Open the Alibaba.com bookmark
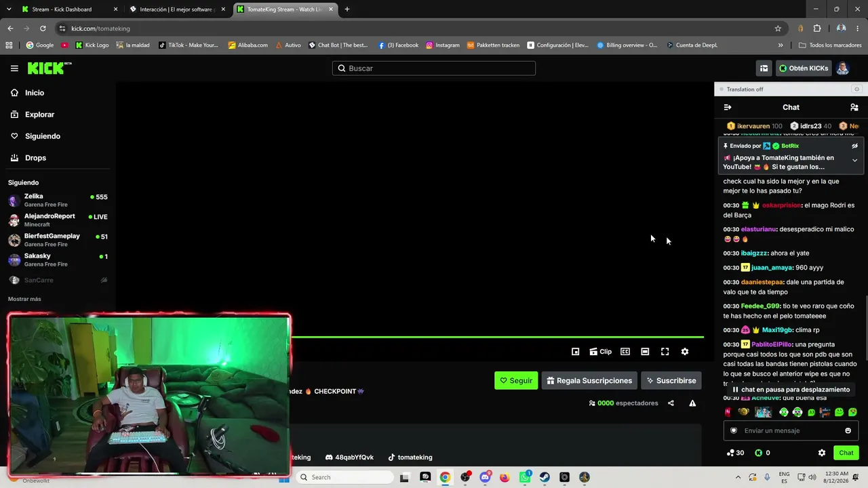The width and height of the screenshot is (868, 488). [x=248, y=45]
